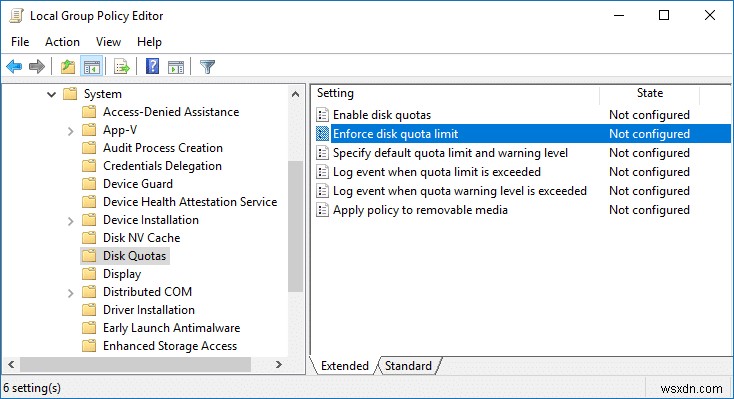734x399 pixels.
Task: Click the Driver Installation folder icon
Action: tap(89, 310)
